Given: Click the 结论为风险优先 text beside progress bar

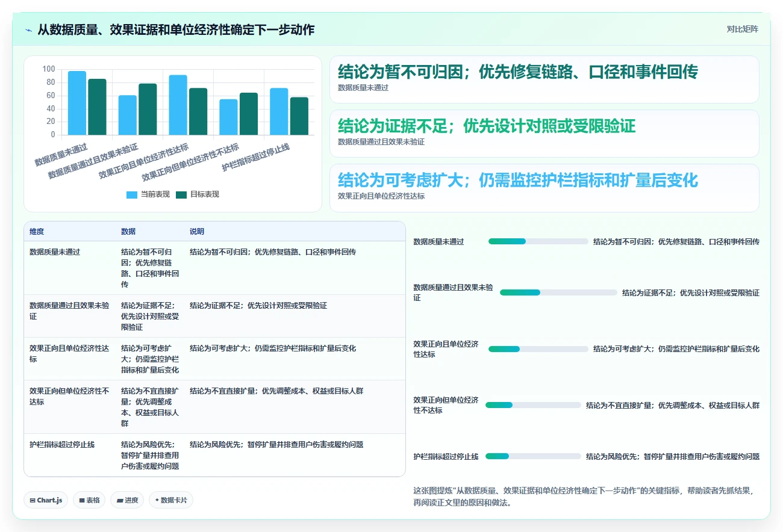Looking at the screenshot, I should pos(673,456).
